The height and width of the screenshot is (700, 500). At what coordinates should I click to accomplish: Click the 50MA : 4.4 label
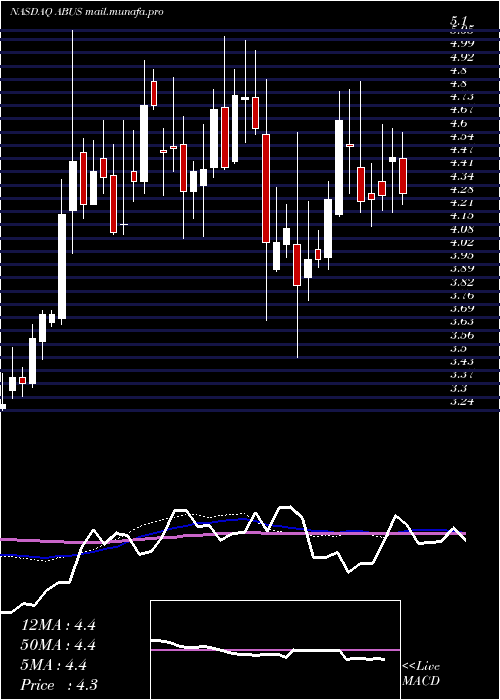(58, 645)
